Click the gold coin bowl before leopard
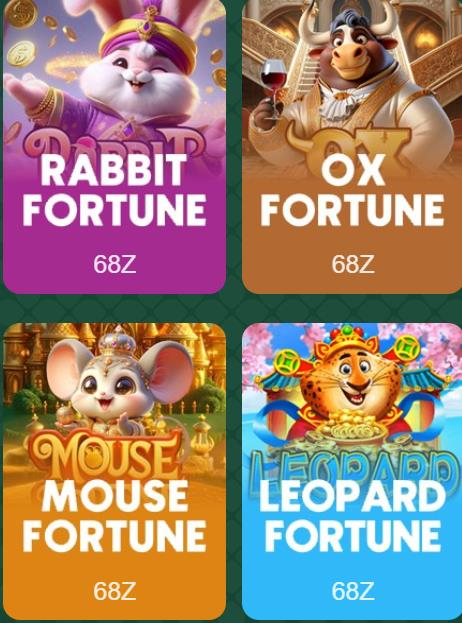 tap(350, 427)
